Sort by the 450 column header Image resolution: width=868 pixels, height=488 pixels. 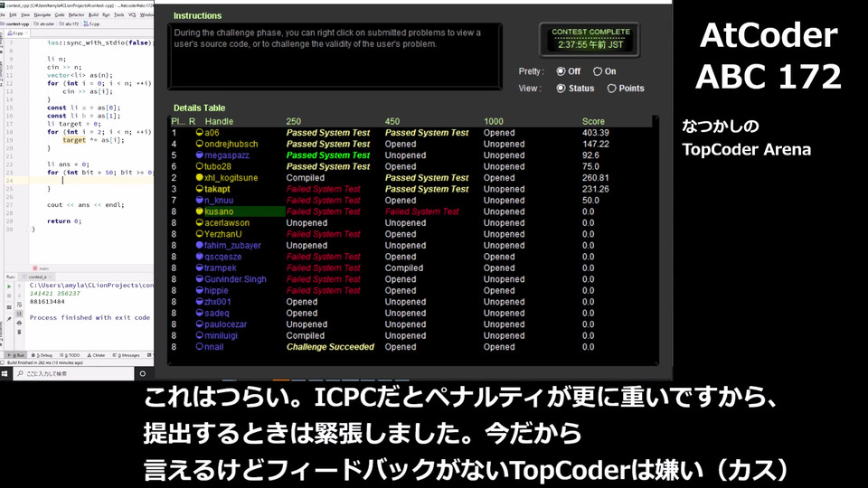[x=392, y=121]
